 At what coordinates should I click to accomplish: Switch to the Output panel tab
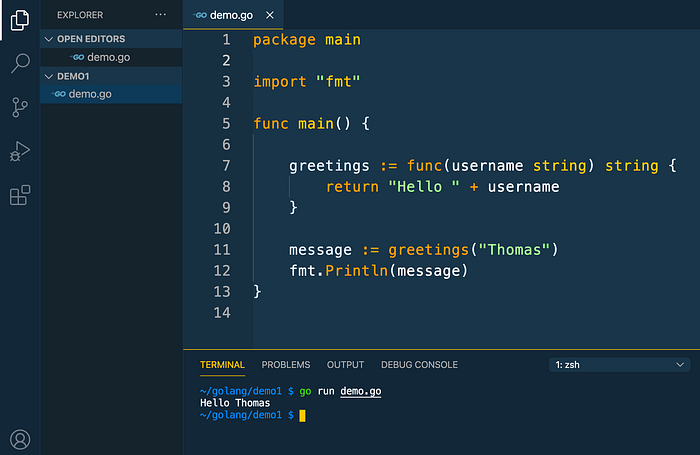pyautogui.click(x=346, y=365)
